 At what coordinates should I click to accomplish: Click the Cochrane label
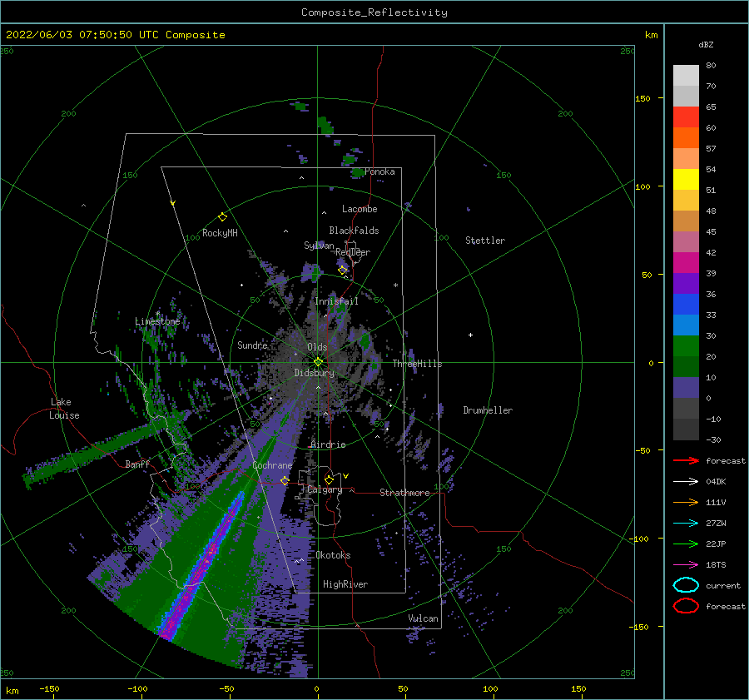(272, 465)
